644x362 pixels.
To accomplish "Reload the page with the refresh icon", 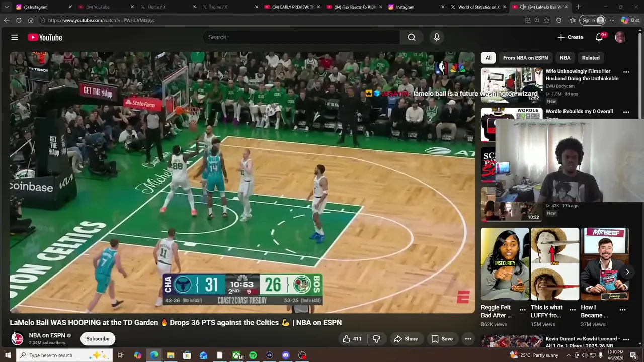I will pyautogui.click(x=19, y=20).
